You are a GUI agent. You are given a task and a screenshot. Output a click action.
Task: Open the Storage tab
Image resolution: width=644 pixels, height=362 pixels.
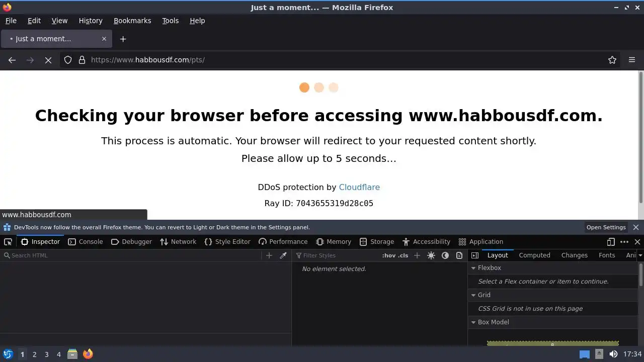(377, 242)
